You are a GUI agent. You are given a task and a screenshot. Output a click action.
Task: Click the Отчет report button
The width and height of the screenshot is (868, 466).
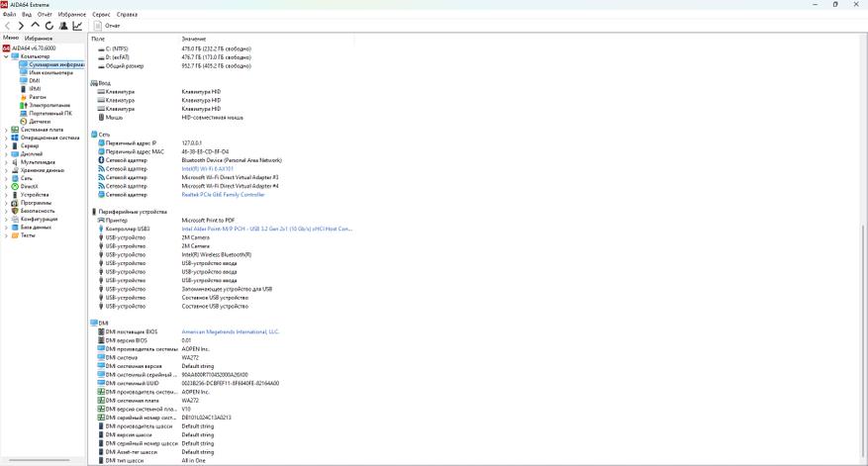pos(107,26)
